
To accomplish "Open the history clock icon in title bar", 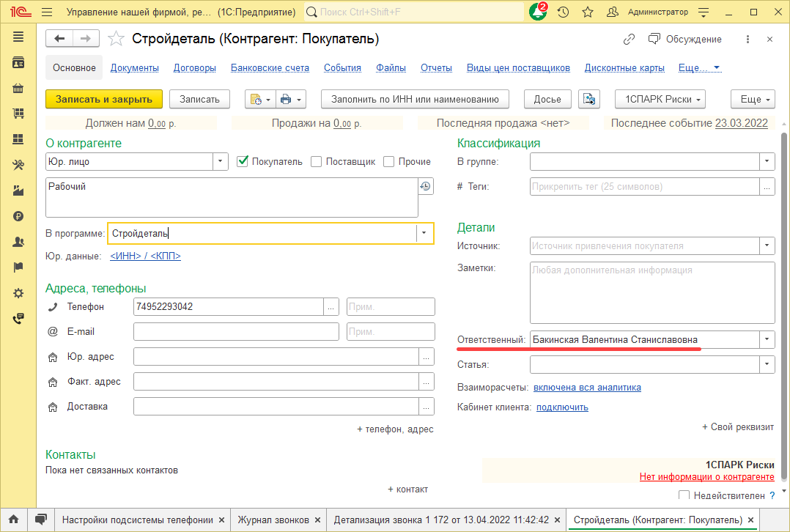I will click(x=563, y=12).
